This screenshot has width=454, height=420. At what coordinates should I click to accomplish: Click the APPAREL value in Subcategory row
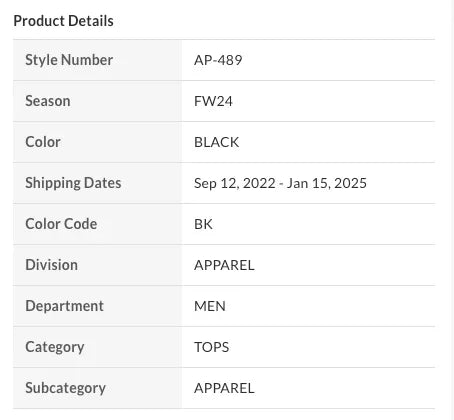[224, 388]
